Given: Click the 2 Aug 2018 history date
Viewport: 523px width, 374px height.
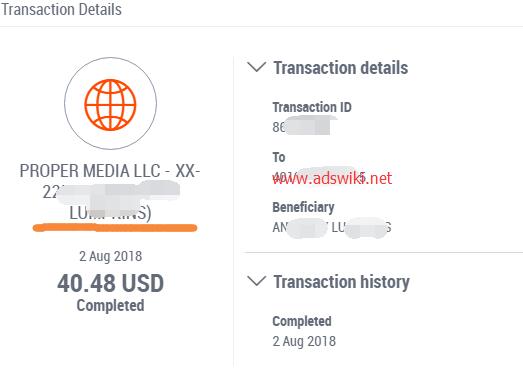Looking at the screenshot, I should pos(304,341).
